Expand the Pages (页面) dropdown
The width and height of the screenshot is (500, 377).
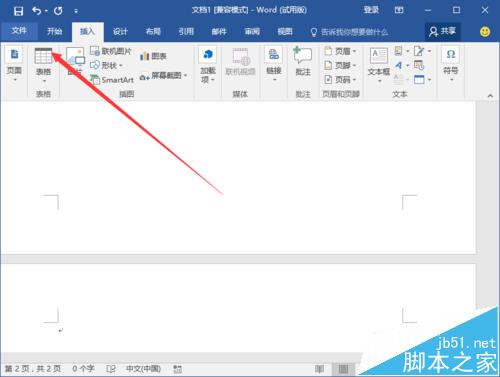coord(15,80)
